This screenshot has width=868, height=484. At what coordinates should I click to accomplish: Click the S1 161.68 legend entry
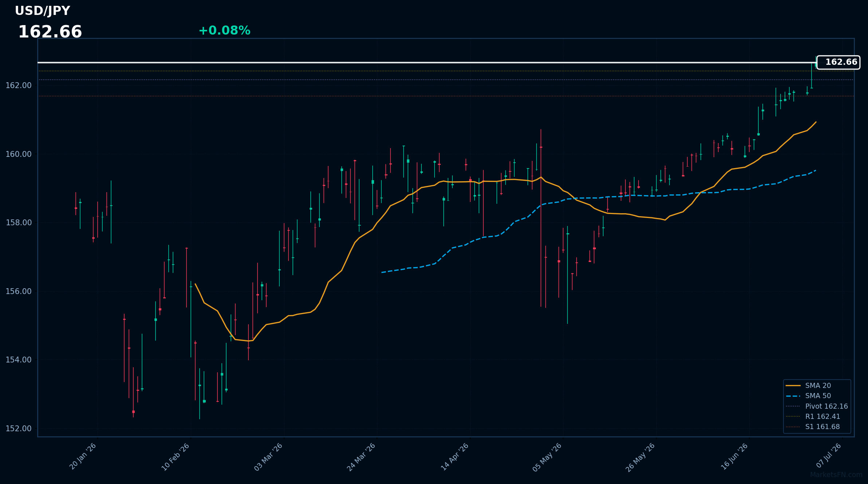(x=813, y=427)
